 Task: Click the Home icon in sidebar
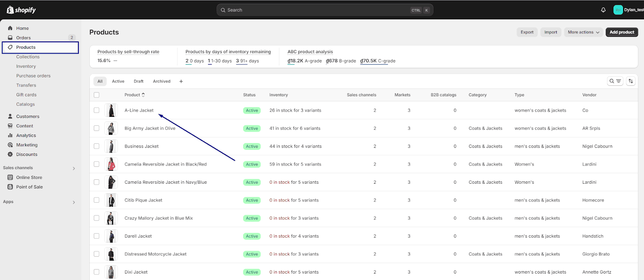[x=10, y=28]
